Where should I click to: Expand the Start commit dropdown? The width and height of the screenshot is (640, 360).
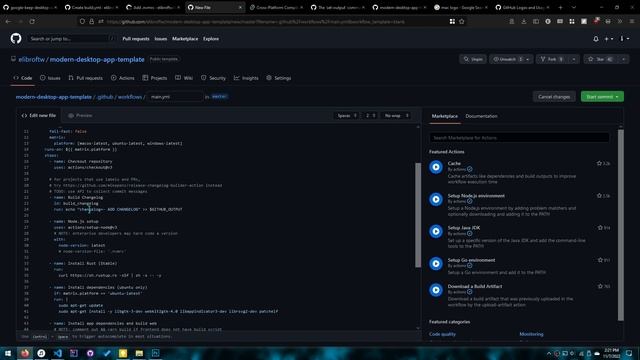pos(617,97)
